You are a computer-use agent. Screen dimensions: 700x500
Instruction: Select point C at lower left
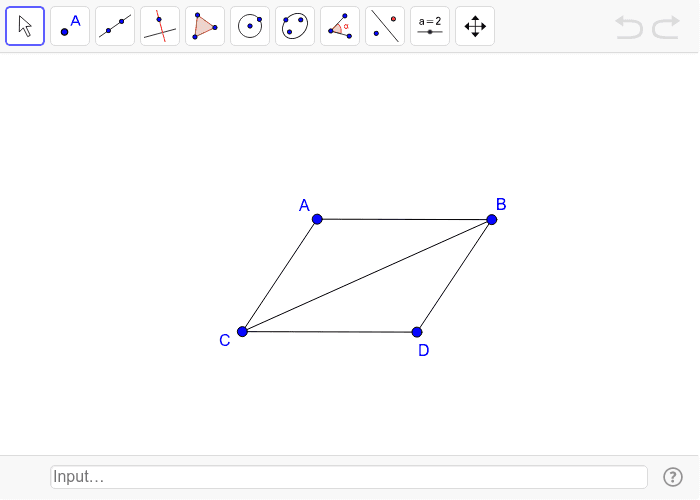pos(242,332)
